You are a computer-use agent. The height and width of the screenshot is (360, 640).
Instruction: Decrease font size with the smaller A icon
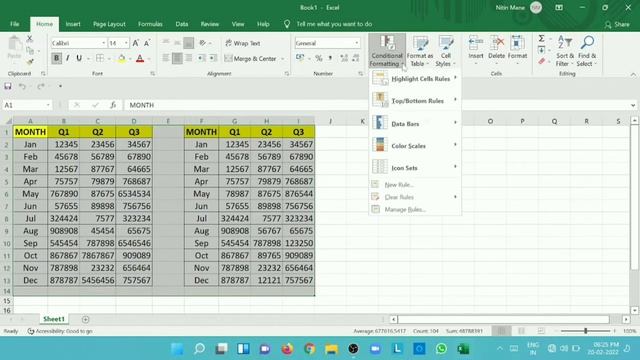147,43
